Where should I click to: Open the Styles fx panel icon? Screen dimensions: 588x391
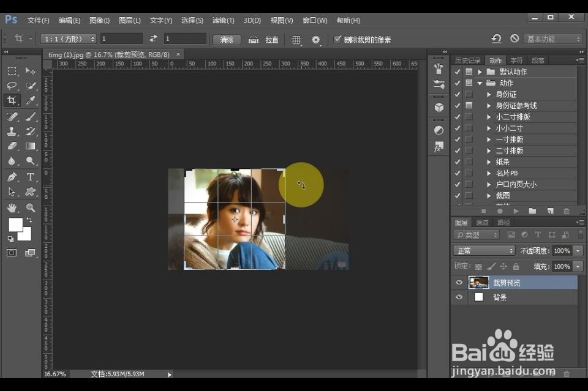[x=439, y=146]
